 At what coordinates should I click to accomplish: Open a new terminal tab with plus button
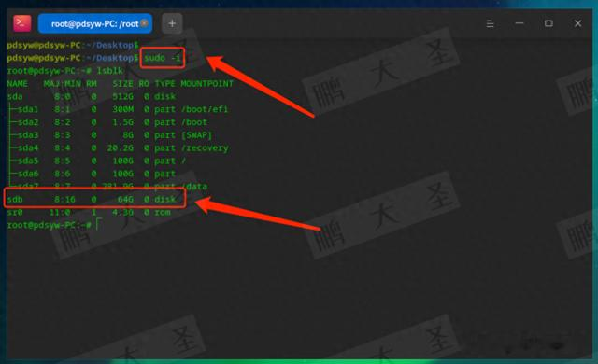172,23
